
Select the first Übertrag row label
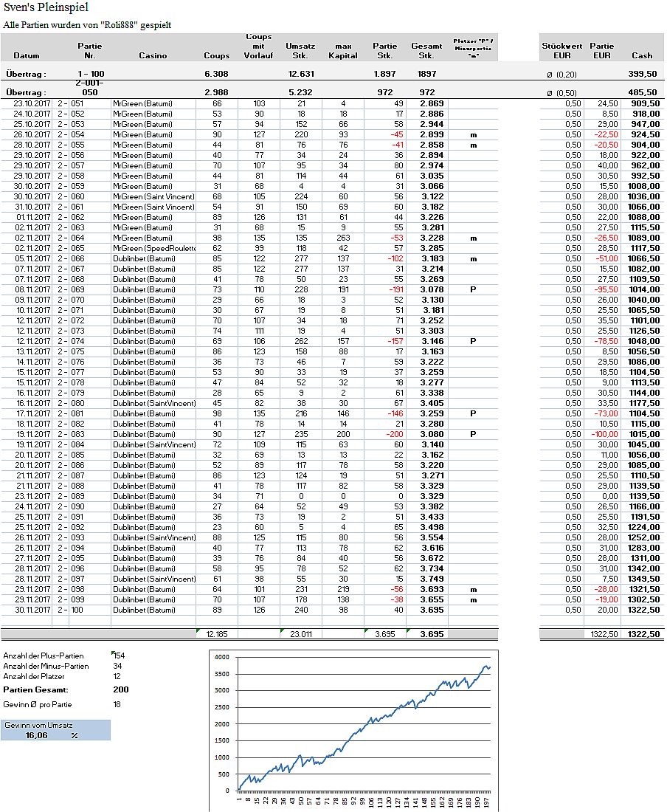(x=26, y=74)
